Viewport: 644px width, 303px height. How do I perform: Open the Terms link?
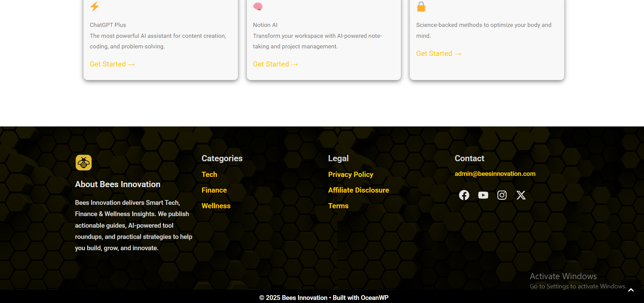click(x=338, y=206)
